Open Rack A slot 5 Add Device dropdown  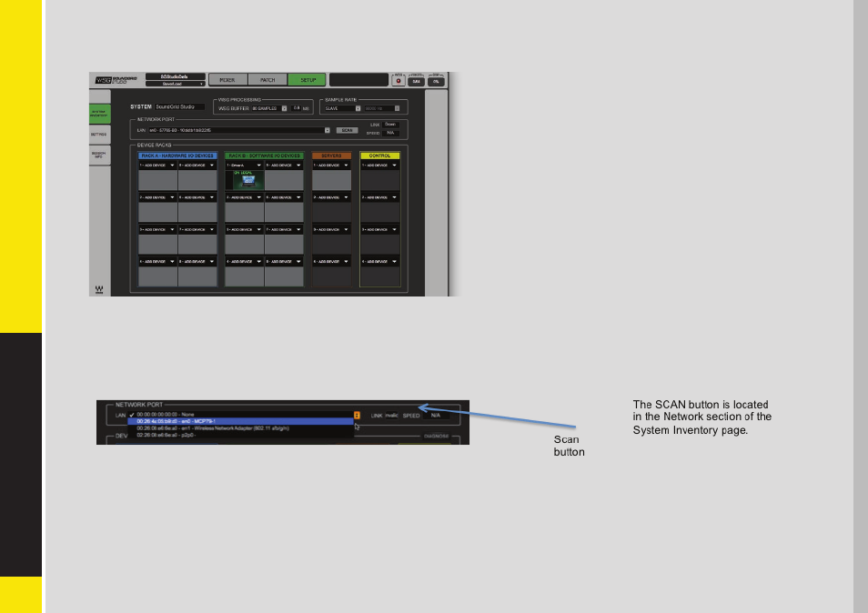(197, 166)
